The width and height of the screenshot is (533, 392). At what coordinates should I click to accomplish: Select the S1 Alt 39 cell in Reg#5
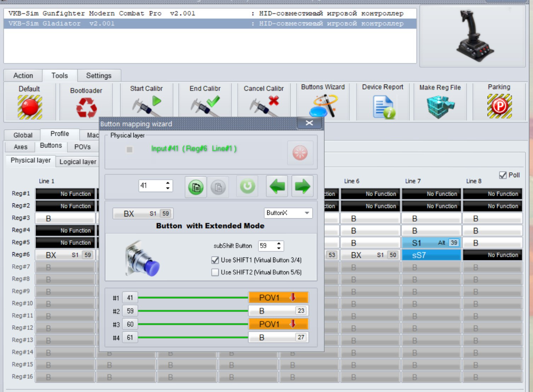point(431,243)
